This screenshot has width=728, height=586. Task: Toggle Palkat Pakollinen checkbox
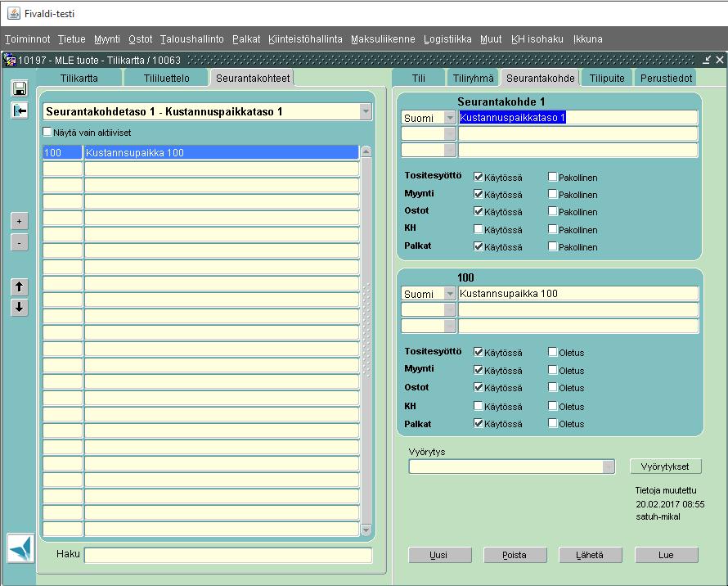(552, 246)
